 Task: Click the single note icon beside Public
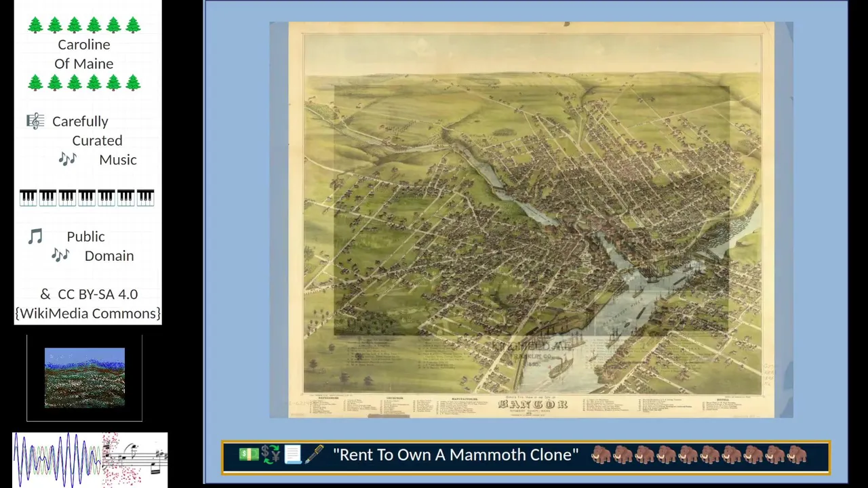(35, 237)
